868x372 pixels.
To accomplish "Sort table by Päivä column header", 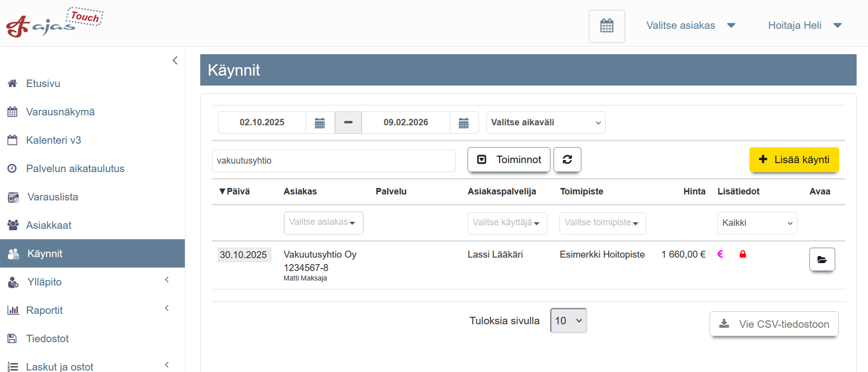I will tap(235, 191).
